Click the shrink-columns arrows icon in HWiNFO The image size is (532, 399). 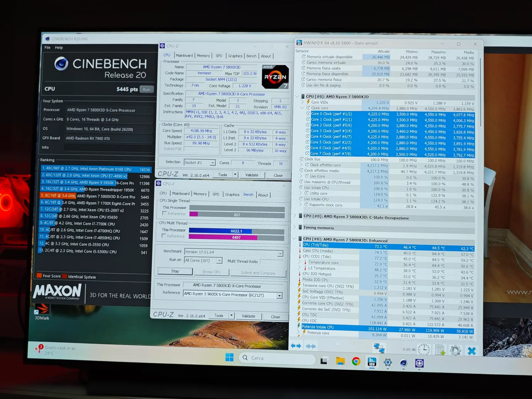coord(311,346)
